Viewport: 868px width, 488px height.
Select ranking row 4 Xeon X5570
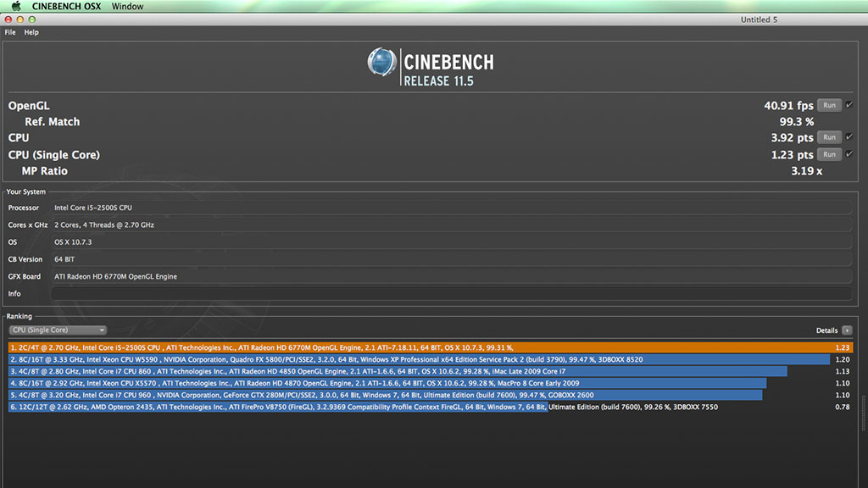point(431,383)
